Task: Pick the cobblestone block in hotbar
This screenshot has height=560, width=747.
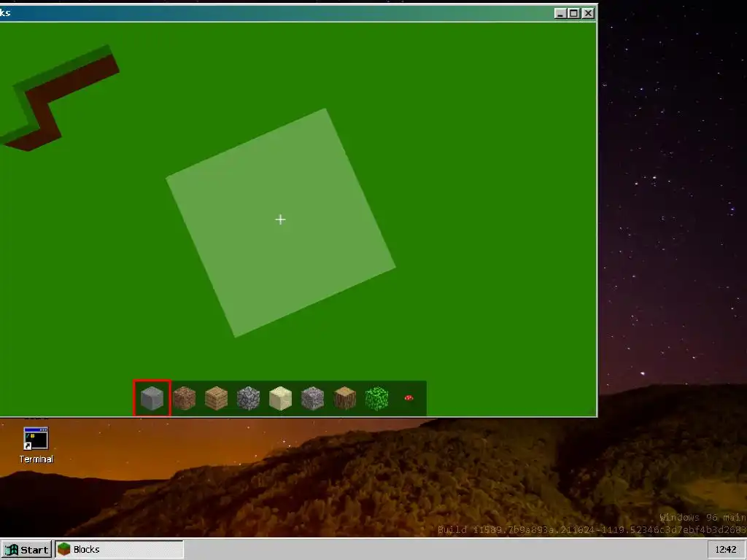Action: [248, 398]
